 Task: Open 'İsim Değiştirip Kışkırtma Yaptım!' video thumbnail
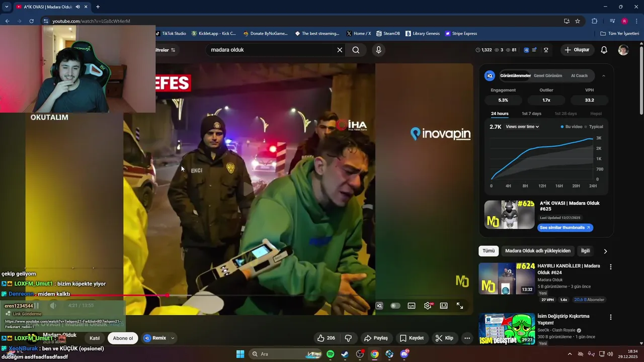click(506, 329)
